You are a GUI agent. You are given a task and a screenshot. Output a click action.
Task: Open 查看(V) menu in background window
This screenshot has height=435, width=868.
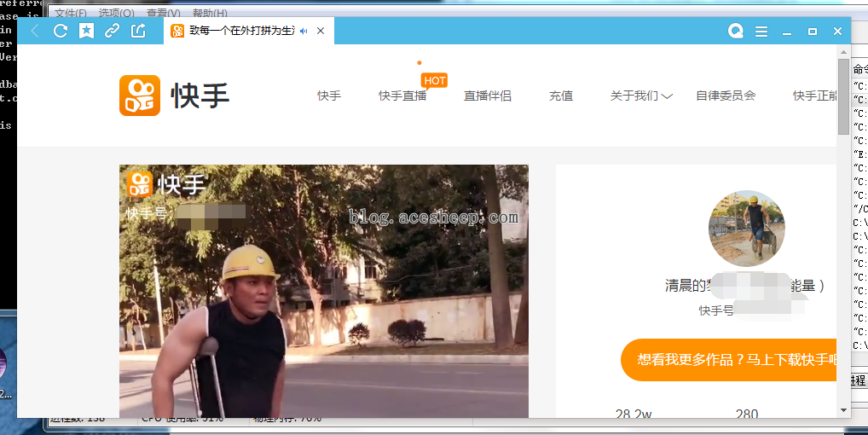click(164, 13)
